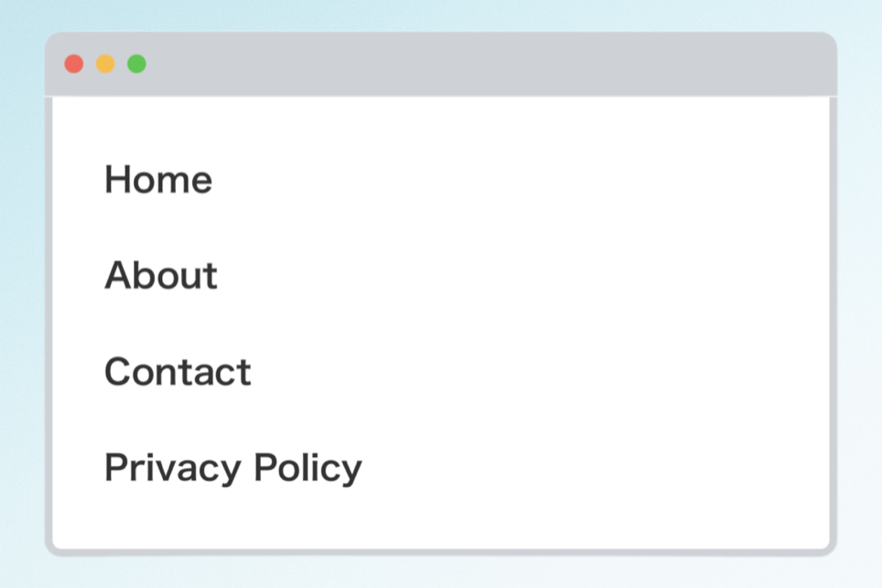Close the window using the red button
The height and width of the screenshot is (588, 882).
(x=74, y=64)
